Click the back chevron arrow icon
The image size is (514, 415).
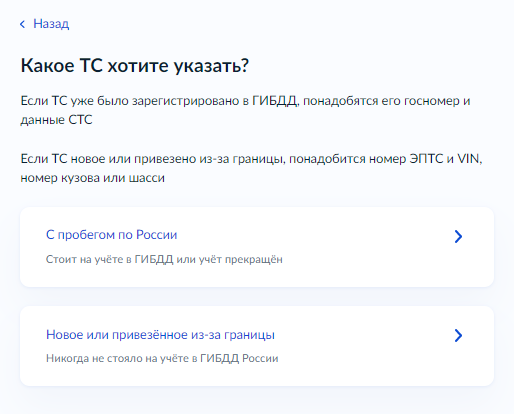[22, 24]
